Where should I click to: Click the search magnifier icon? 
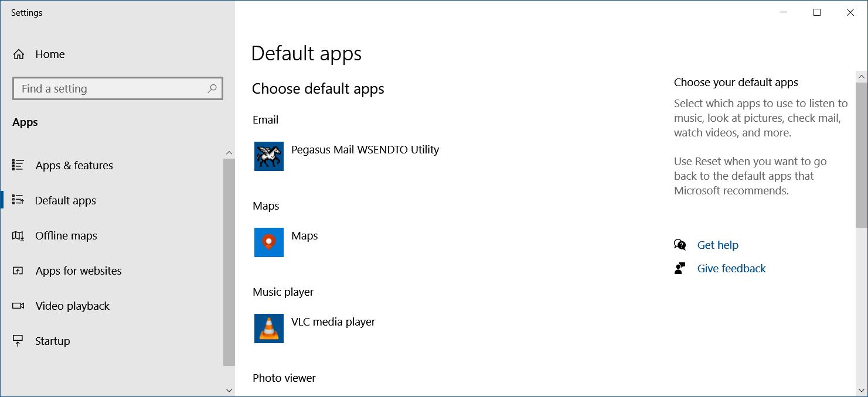coord(212,88)
